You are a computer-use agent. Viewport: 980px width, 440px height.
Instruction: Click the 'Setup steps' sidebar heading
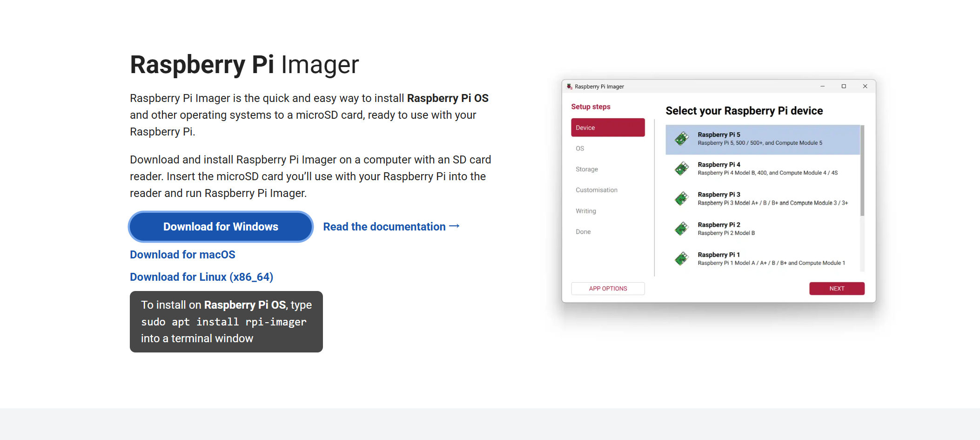pos(591,107)
